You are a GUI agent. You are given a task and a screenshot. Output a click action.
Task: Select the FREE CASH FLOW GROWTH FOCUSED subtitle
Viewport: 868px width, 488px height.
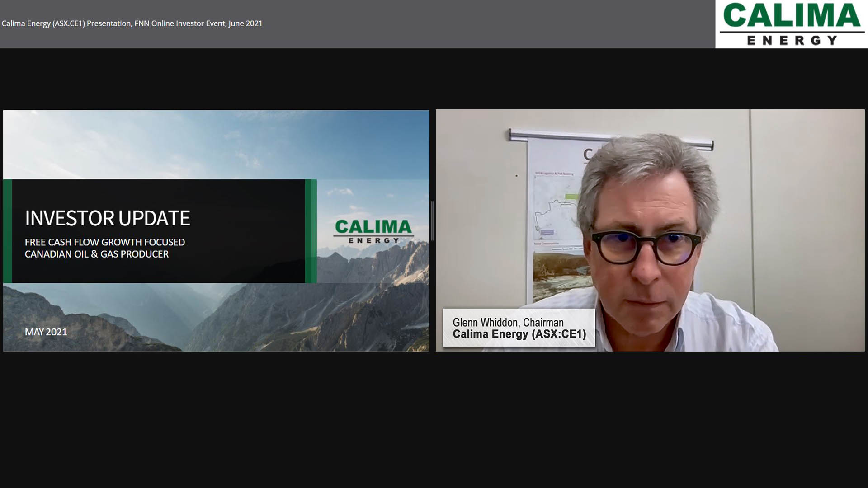[104, 242]
